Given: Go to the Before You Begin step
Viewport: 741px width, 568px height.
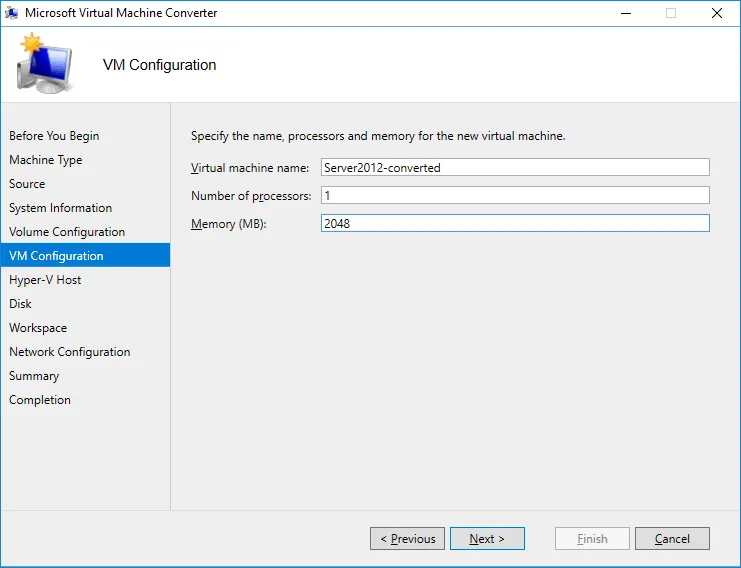Looking at the screenshot, I should pos(54,136).
